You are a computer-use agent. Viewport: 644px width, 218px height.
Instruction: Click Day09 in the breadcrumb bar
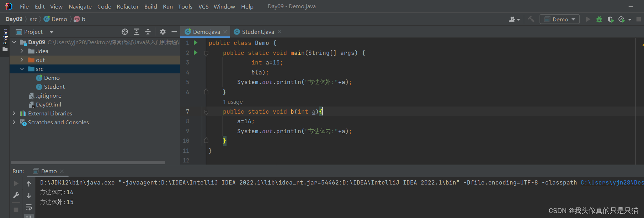[x=14, y=19]
